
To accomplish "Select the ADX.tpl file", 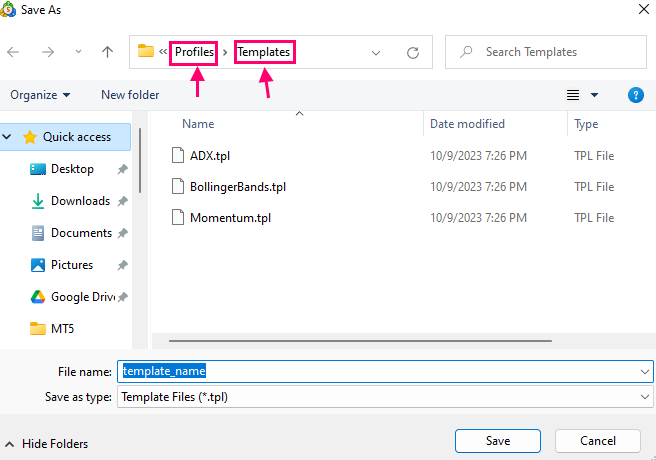I will [x=210, y=155].
